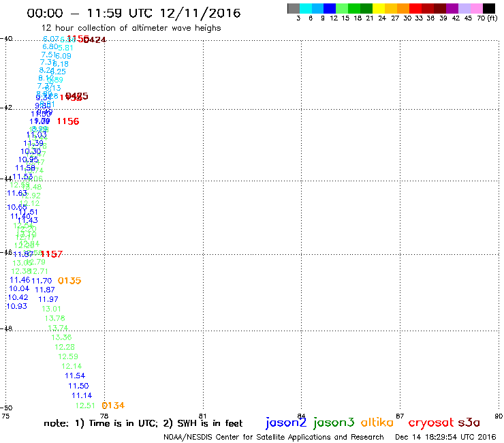This screenshot has width=504, height=443.
Task: Click the chart title with date 12/11/2016
Action: click(x=133, y=13)
